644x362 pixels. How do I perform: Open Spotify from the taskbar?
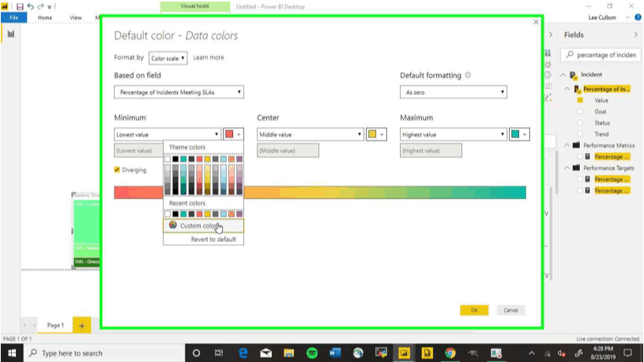pos(312,353)
